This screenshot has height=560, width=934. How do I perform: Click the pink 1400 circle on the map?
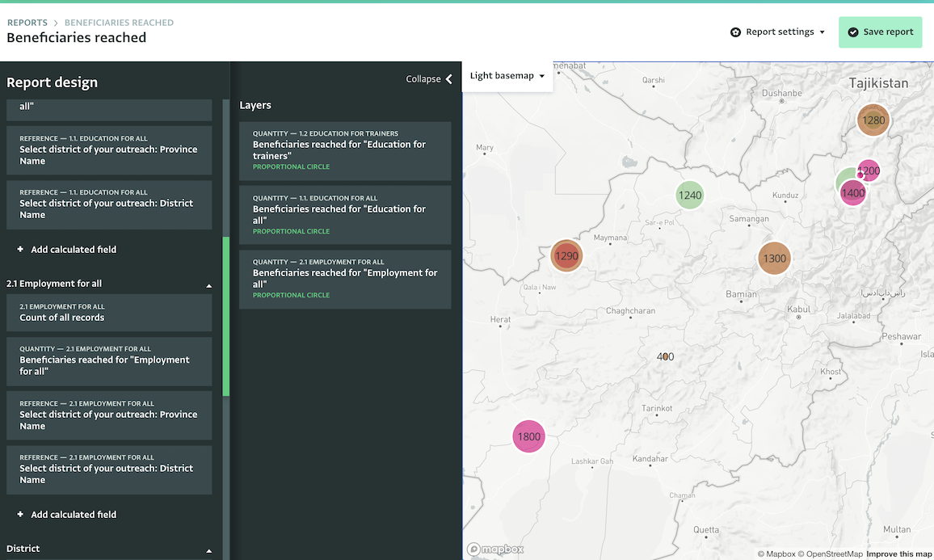click(x=853, y=192)
